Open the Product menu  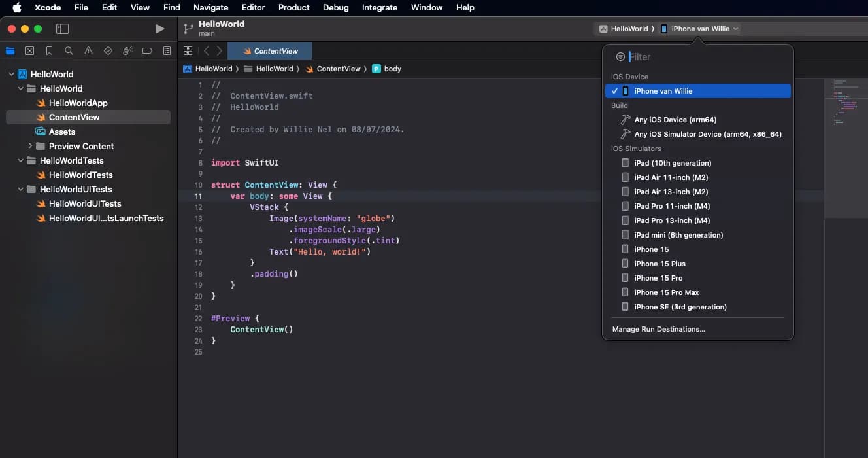pos(293,7)
